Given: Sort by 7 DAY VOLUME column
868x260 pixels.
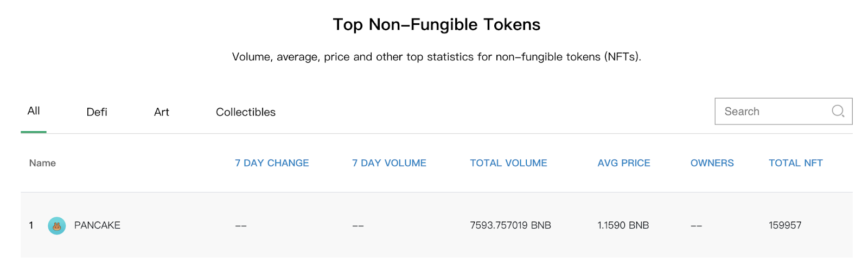Looking at the screenshot, I should [389, 163].
